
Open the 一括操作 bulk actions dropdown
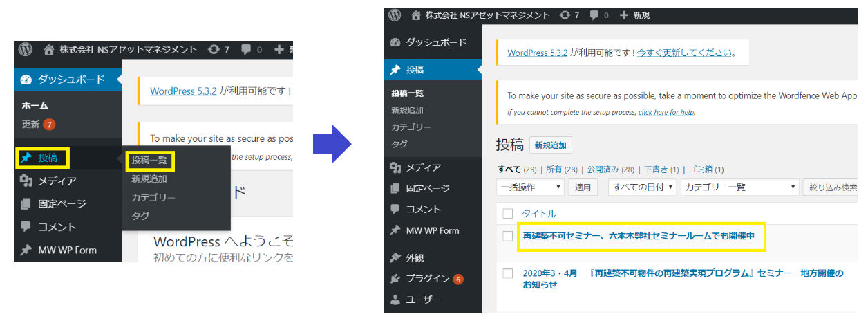coord(530,187)
